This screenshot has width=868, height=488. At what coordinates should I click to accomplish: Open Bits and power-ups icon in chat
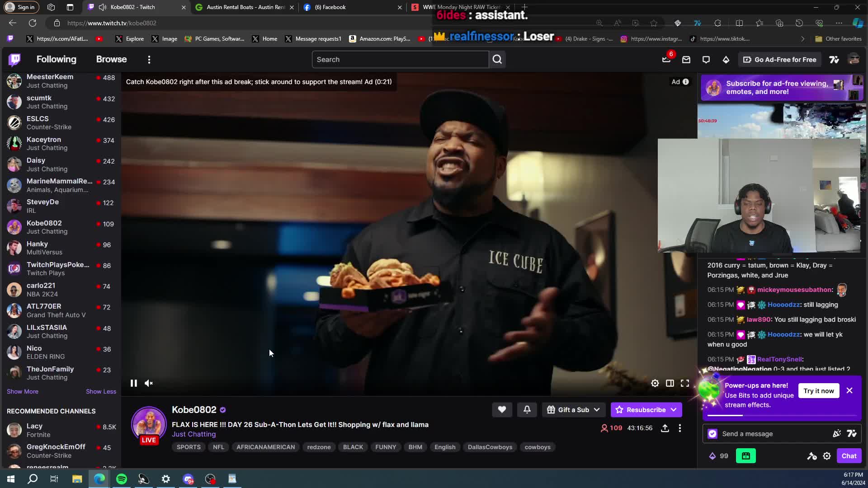point(837,434)
